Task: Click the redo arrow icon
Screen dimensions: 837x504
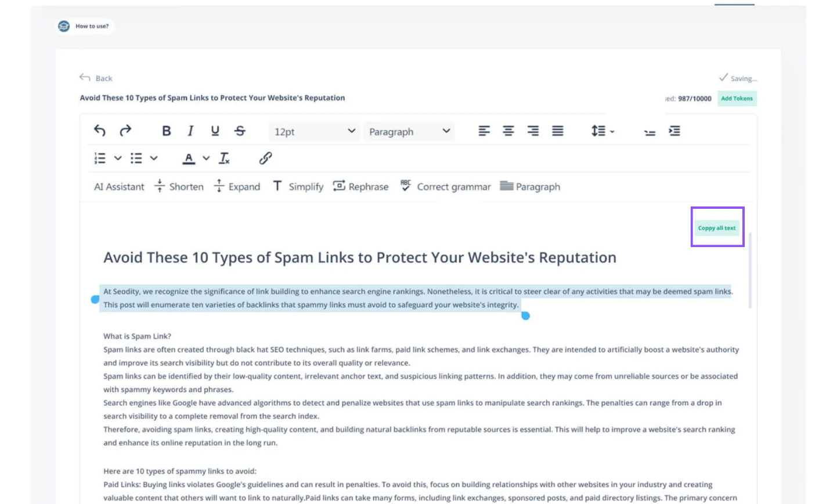Action: point(125,131)
